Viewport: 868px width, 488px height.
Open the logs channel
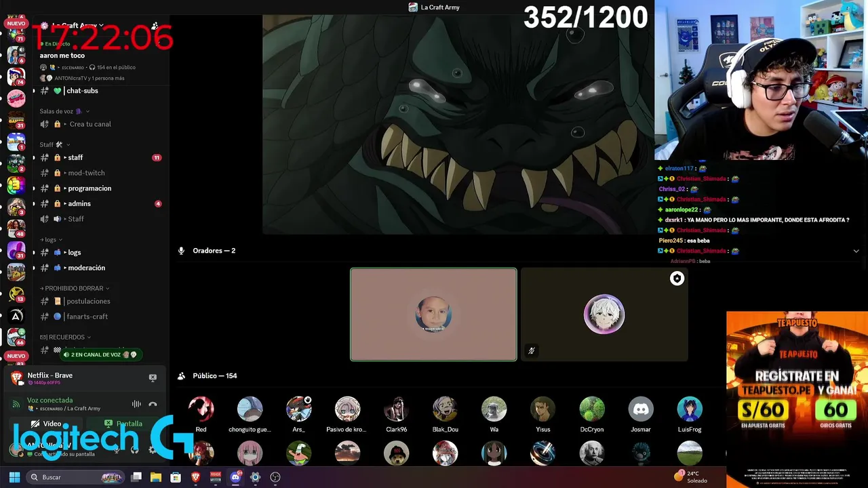pyautogui.click(x=75, y=252)
